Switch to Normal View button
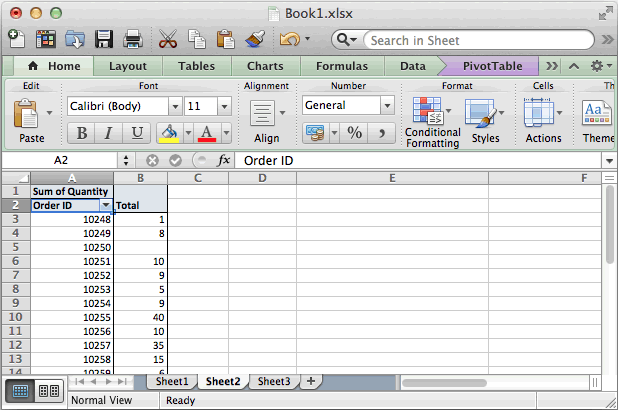 20,391
